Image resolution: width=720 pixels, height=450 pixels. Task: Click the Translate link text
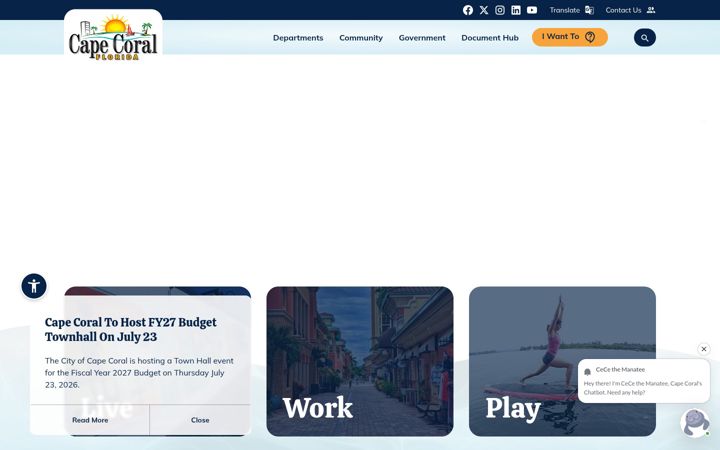pyautogui.click(x=565, y=10)
